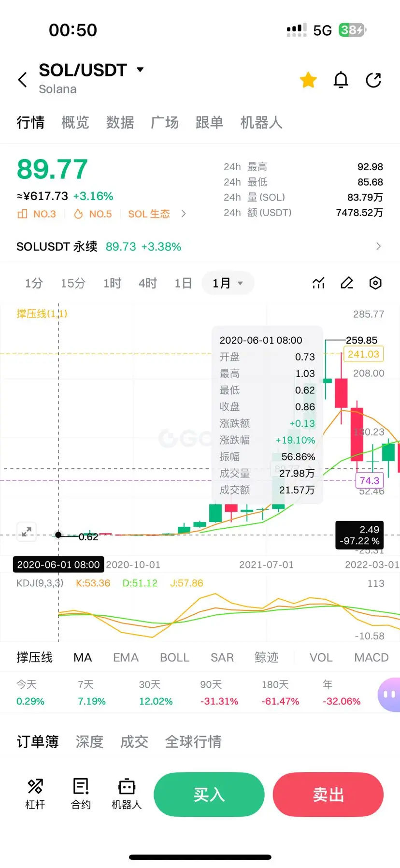Tap the back arrow icon
400x868 pixels.
tap(22, 80)
